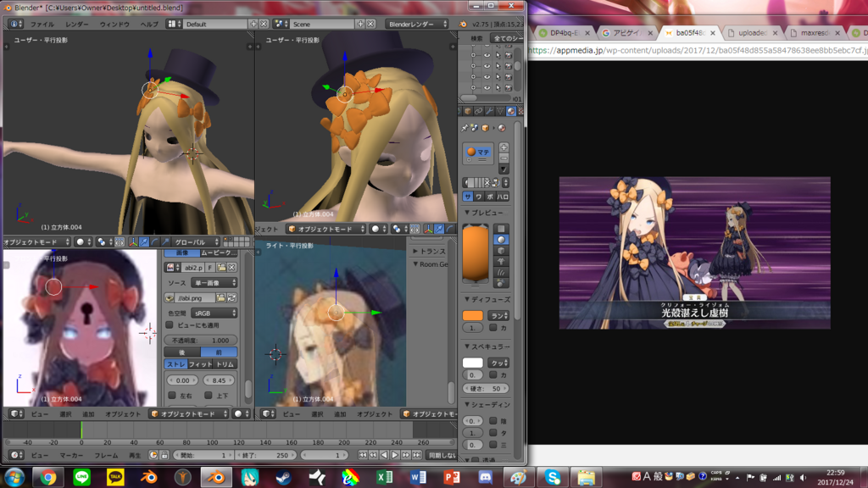Viewport: 868px width, 488px height.
Task: Open Google Chrome from the taskbar
Action: (48, 477)
